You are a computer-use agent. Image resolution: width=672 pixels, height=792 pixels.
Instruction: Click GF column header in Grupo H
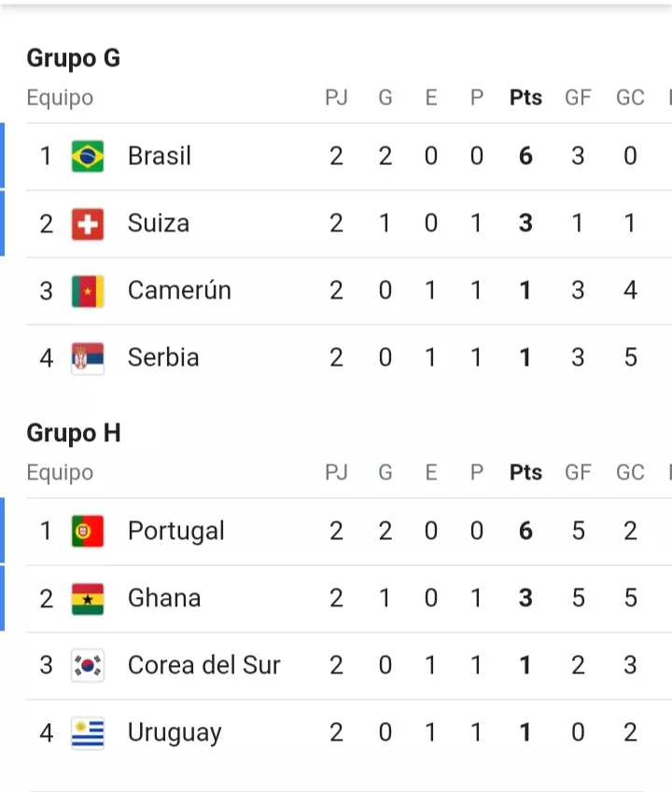point(578,473)
